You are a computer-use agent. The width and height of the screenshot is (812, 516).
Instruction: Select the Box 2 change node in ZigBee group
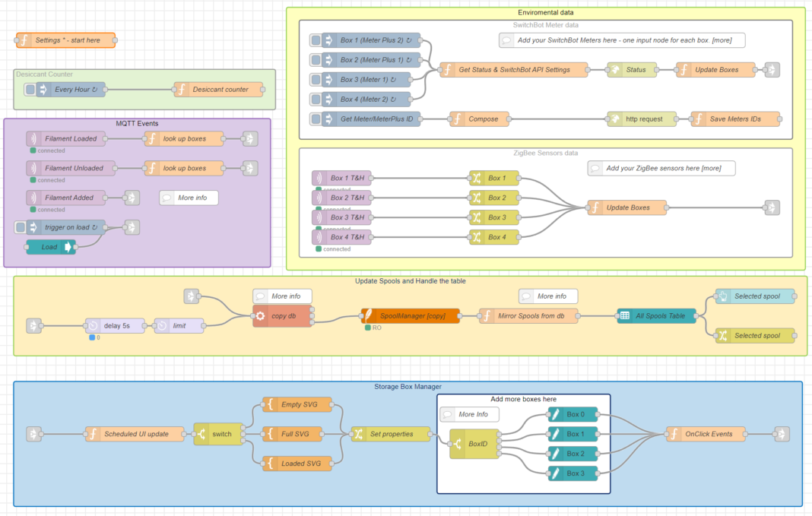(x=495, y=198)
